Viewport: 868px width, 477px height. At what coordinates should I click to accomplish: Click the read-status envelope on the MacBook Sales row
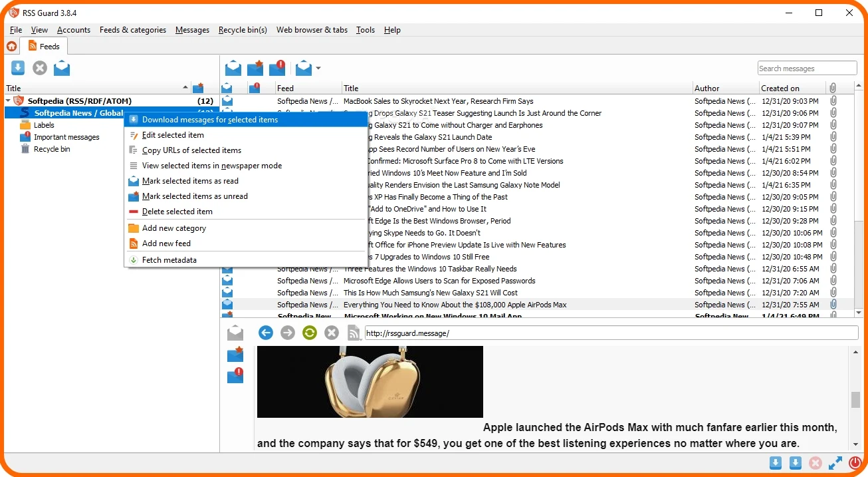pos(227,101)
